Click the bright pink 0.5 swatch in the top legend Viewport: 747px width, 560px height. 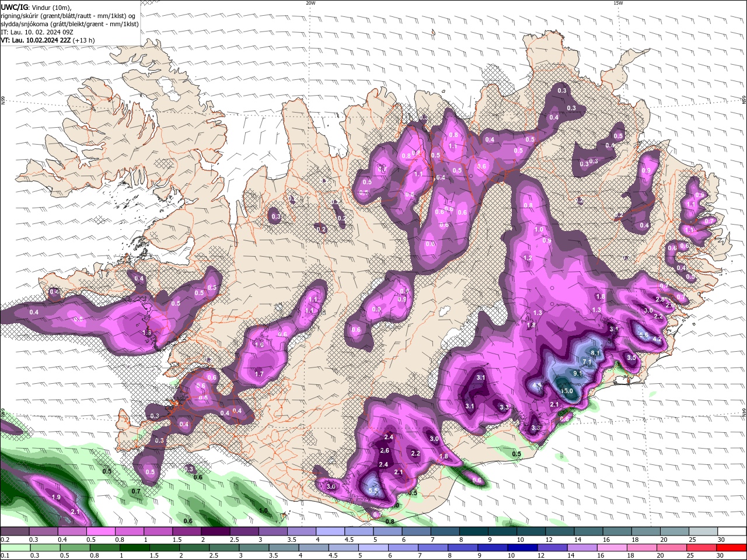101,532
